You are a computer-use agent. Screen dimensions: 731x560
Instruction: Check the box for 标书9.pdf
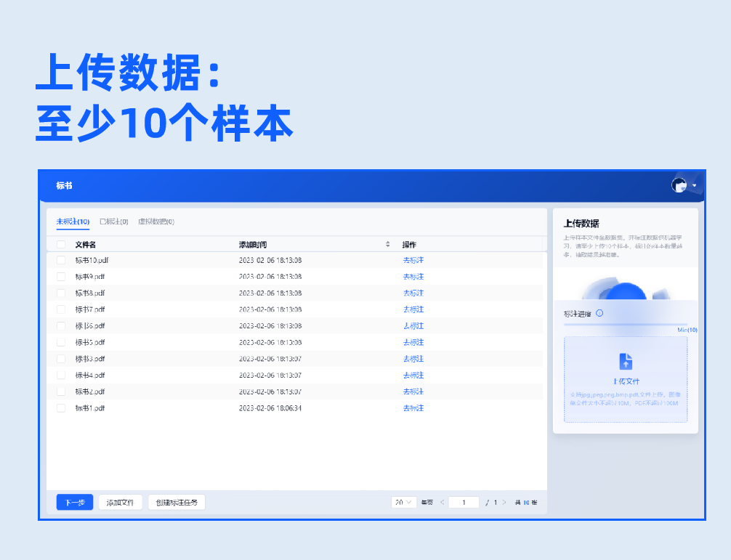coord(61,276)
